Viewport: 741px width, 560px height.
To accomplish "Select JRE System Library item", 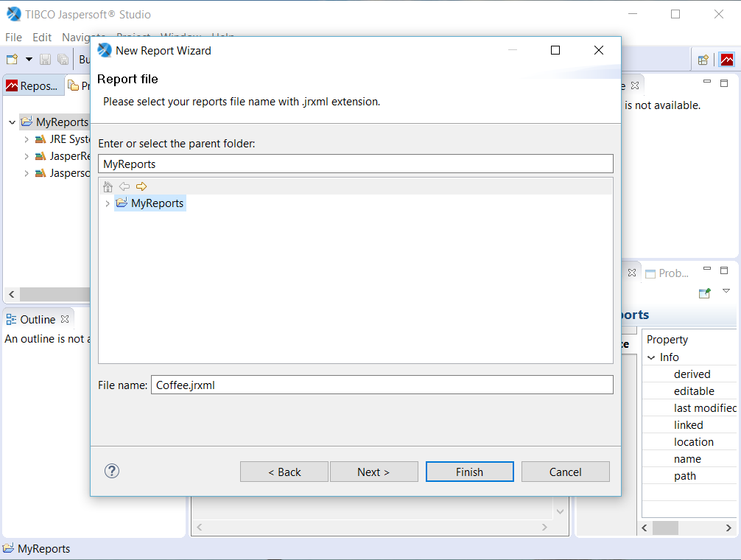I will [62, 139].
